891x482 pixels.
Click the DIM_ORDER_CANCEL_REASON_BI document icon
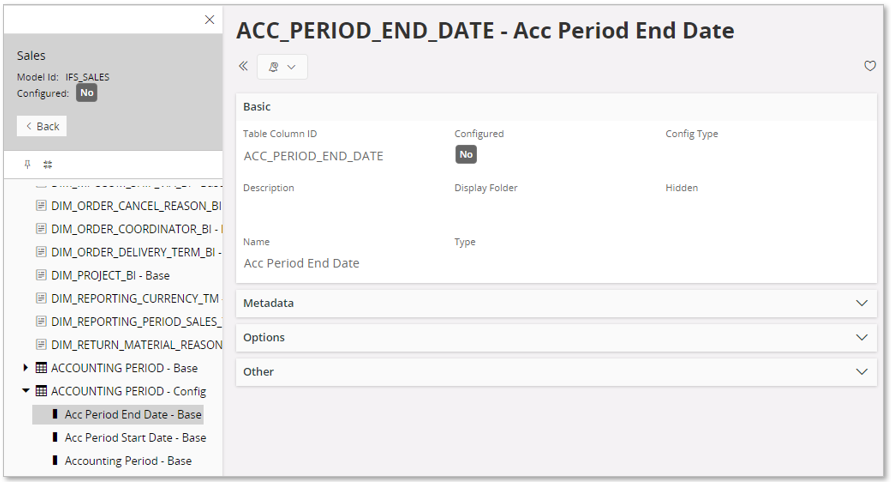click(42, 206)
